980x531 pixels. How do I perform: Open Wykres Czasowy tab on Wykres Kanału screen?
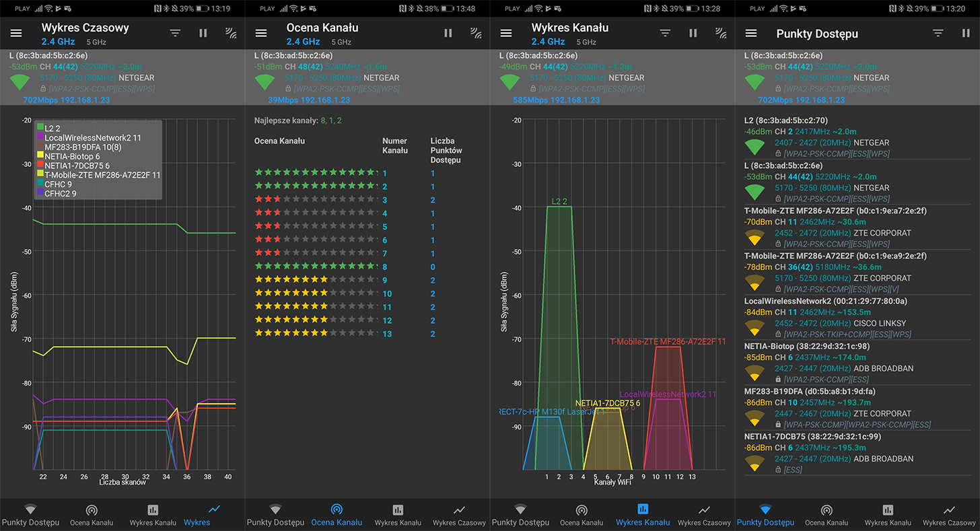tap(704, 515)
